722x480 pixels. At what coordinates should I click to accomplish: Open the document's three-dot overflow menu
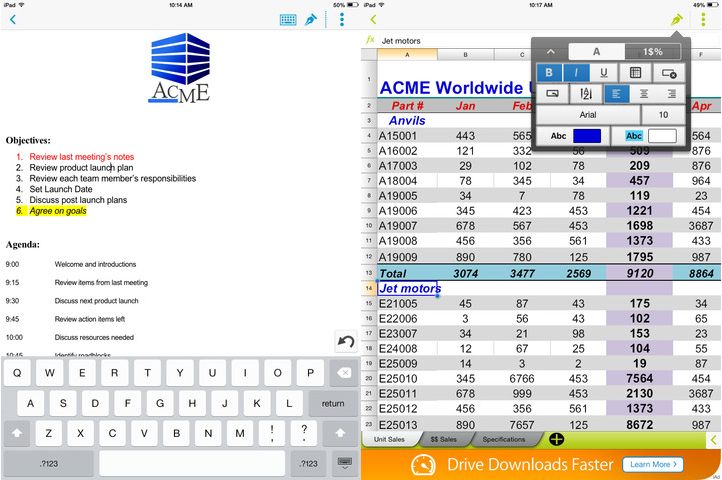click(342, 19)
